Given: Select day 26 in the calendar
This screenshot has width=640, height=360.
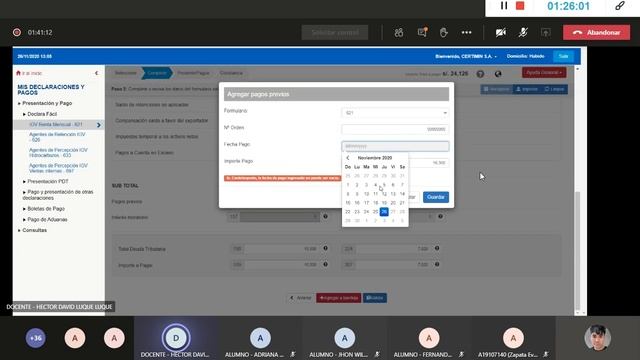Looking at the screenshot, I should (x=384, y=211).
